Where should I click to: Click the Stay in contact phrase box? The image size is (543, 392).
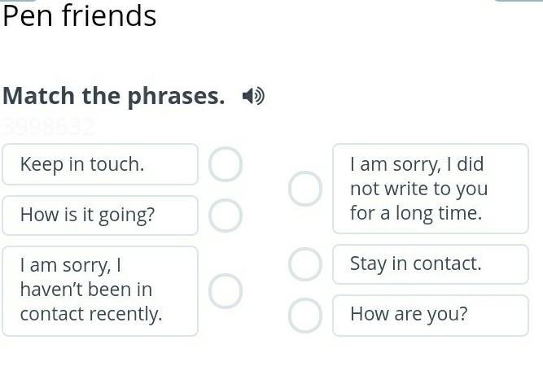tap(431, 264)
